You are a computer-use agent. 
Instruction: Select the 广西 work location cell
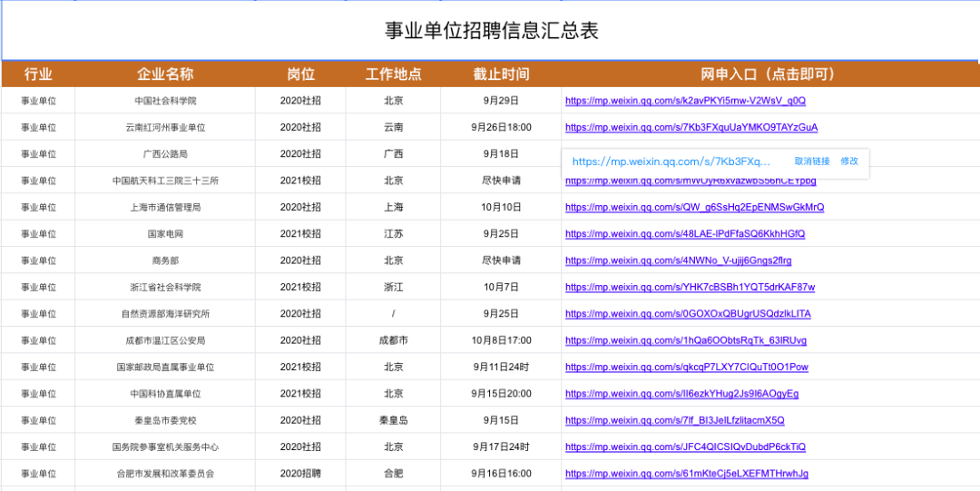[393, 154]
